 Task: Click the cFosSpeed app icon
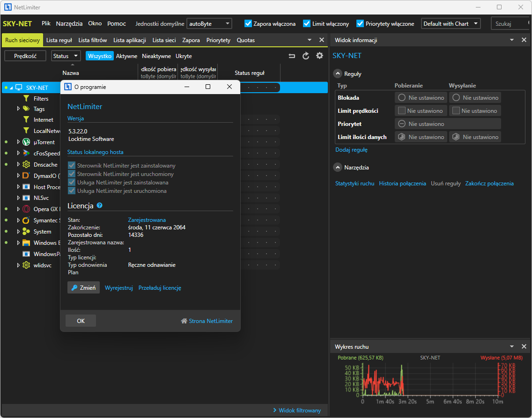click(x=26, y=153)
